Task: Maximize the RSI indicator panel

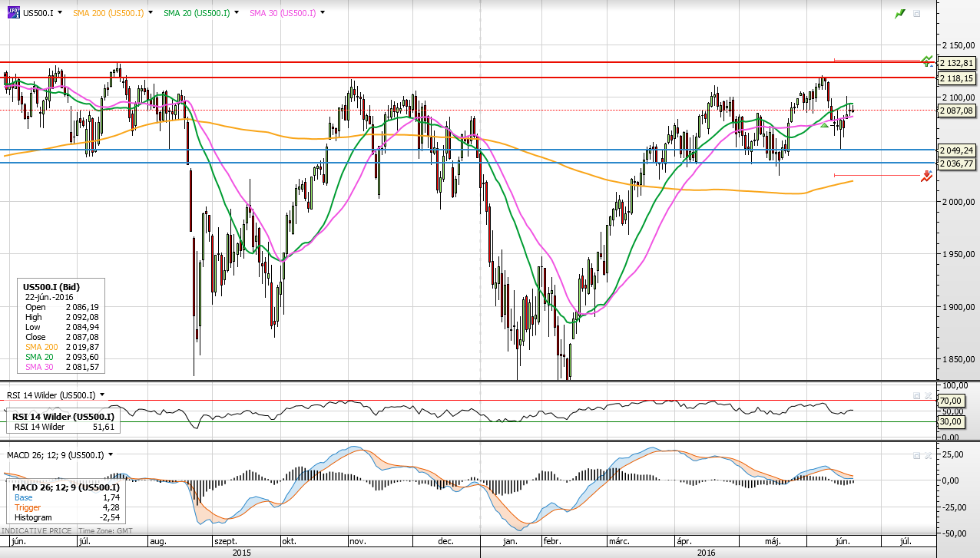Action: click(916, 396)
